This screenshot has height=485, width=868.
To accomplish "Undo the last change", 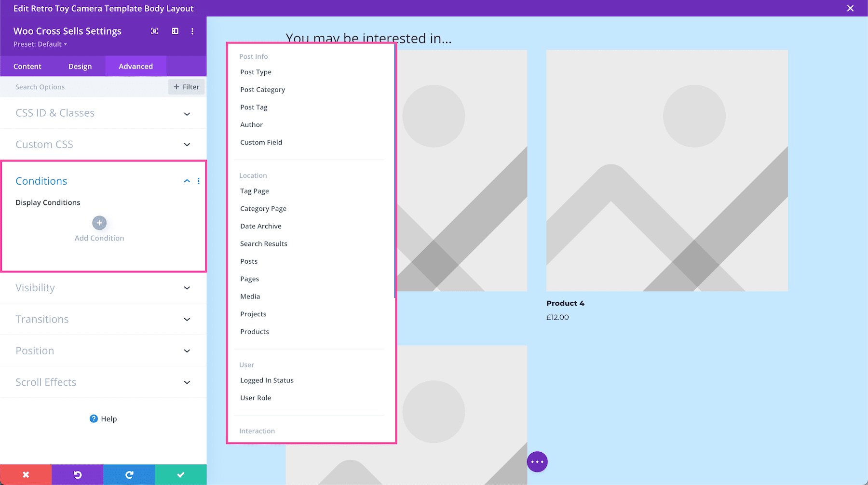I will click(77, 474).
